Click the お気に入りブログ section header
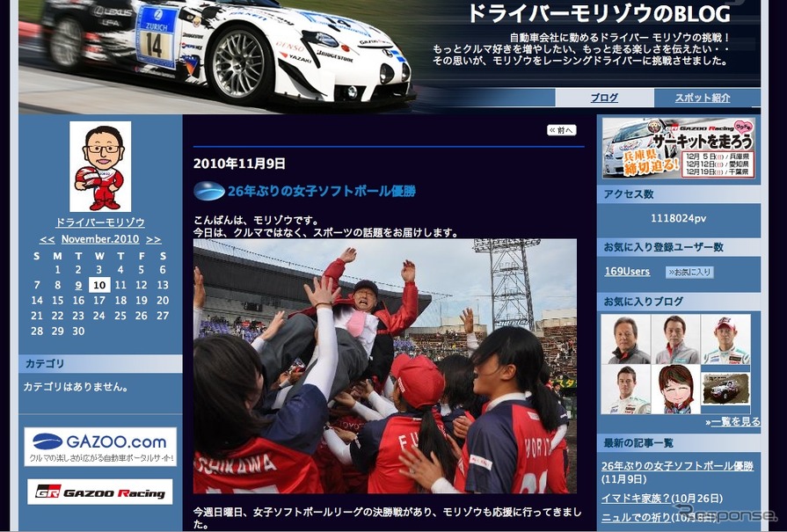Screen dimensions: 787x532 pos(679,302)
